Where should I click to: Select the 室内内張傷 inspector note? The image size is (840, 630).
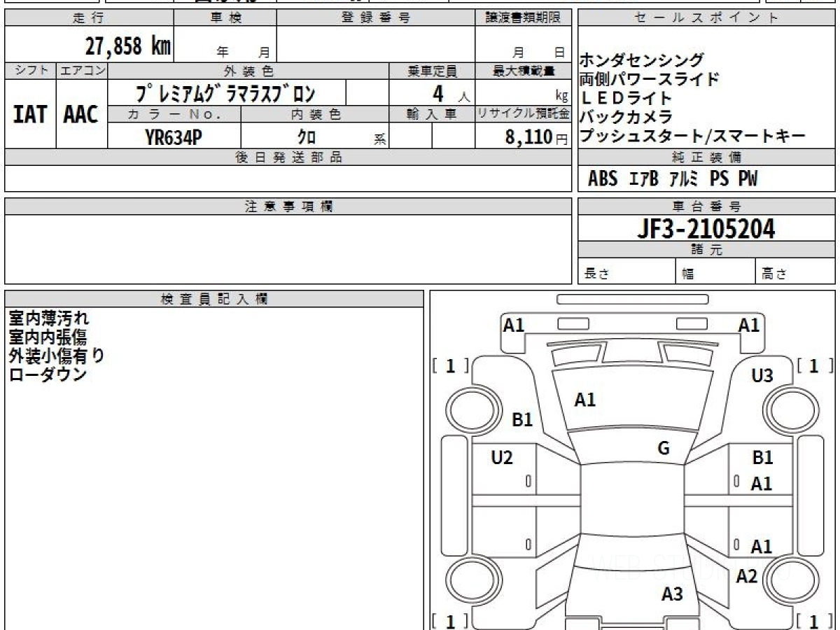coord(48,337)
